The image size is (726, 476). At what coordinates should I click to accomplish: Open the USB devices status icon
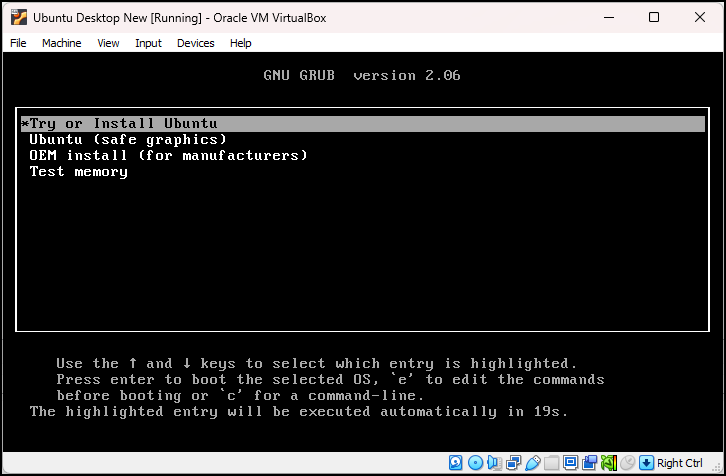[533, 463]
